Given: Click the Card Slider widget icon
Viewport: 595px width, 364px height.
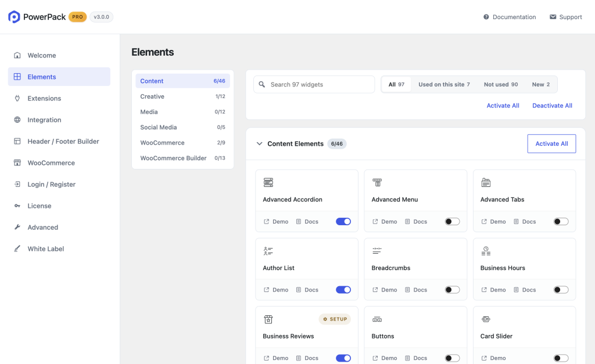Looking at the screenshot, I should coord(486,319).
